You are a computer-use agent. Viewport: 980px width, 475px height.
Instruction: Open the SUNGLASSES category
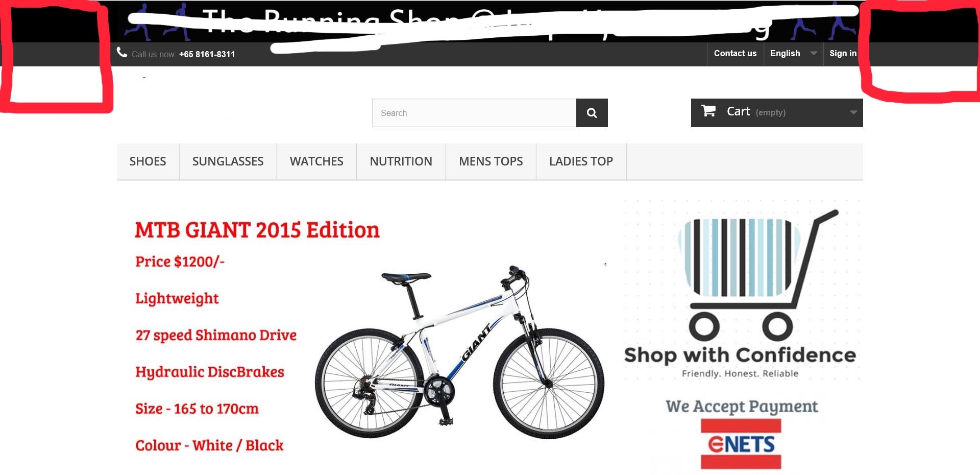coord(228,161)
